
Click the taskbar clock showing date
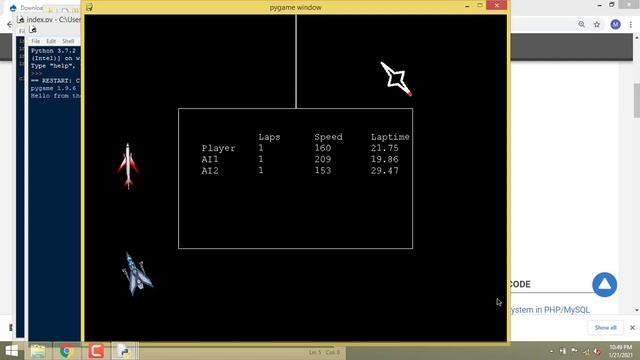tap(620, 351)
